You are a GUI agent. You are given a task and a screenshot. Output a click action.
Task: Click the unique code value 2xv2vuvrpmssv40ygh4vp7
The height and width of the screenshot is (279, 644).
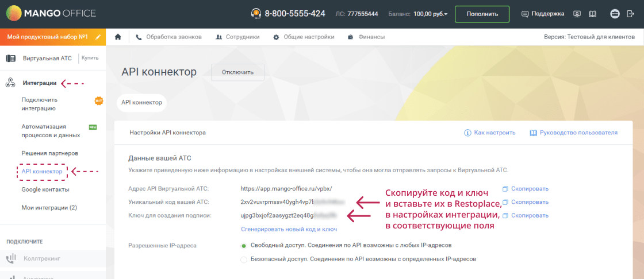(278, 202)
